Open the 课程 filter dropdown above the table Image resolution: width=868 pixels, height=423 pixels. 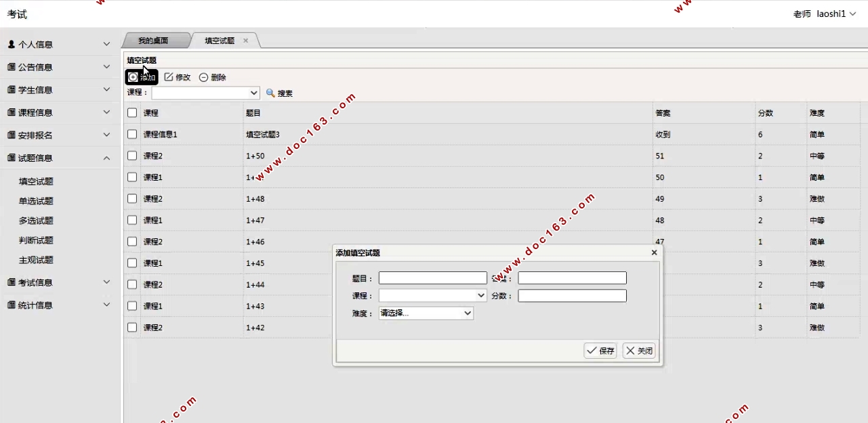click(205, 93)
